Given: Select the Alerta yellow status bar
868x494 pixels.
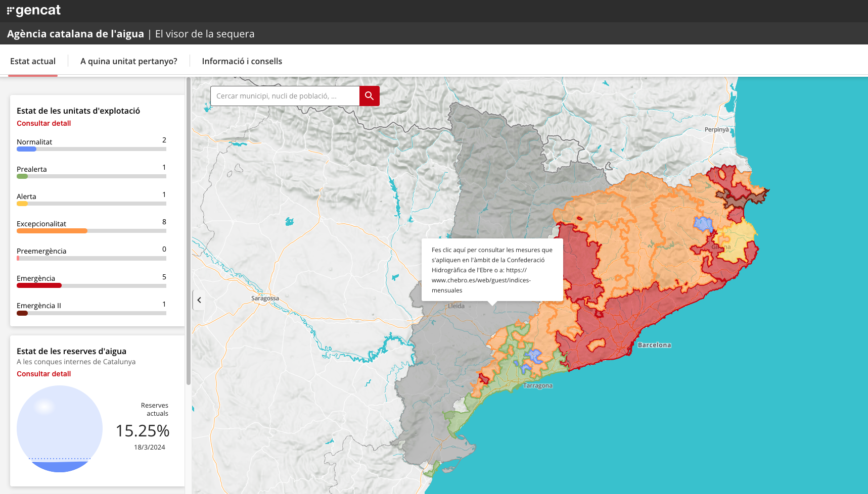Looking at the screenshot, I should pos(22,204).
